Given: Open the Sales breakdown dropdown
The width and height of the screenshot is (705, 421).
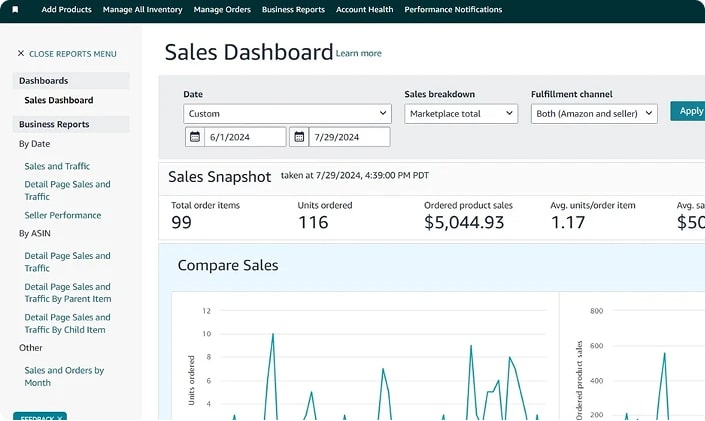Looking at the screenshot, I should coord(460,114).
